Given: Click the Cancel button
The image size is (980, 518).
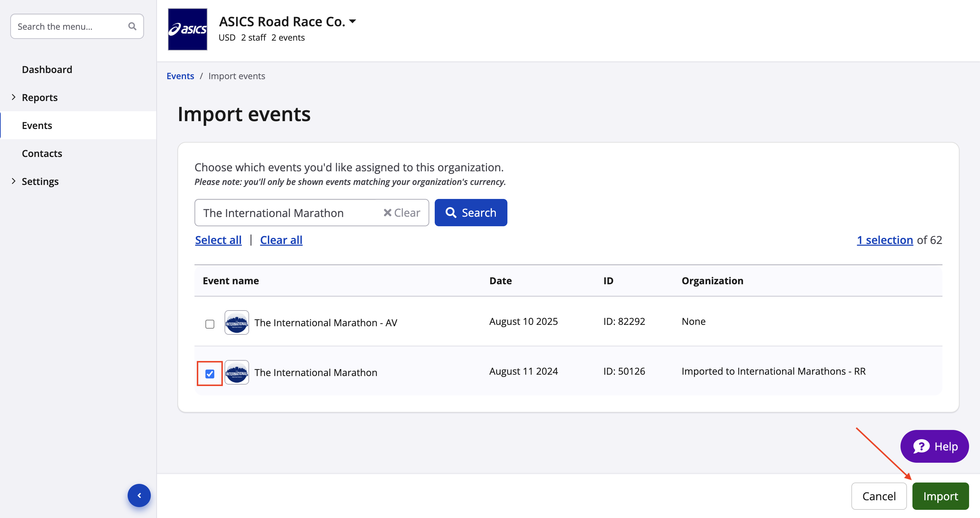Looking at the screenshot, I should (878, 496).
